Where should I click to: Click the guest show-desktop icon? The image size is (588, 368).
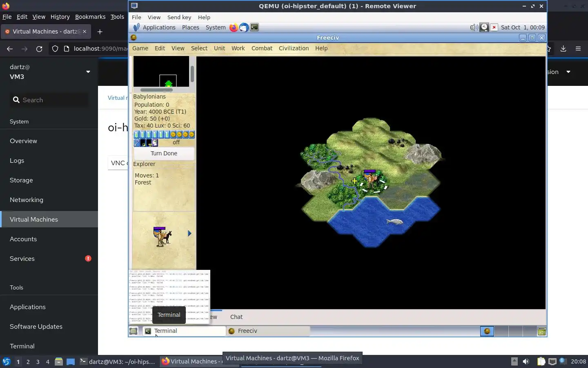click(134, 331)
